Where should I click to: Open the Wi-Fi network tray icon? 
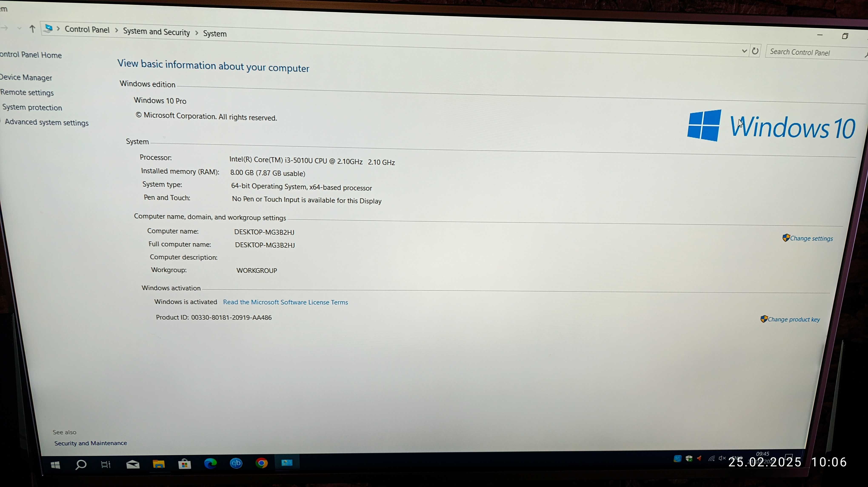(711, 458)
